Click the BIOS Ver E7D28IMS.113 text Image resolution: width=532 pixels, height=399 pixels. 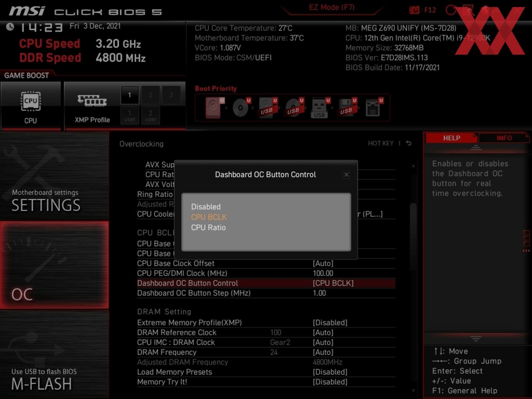click(386, 58)
